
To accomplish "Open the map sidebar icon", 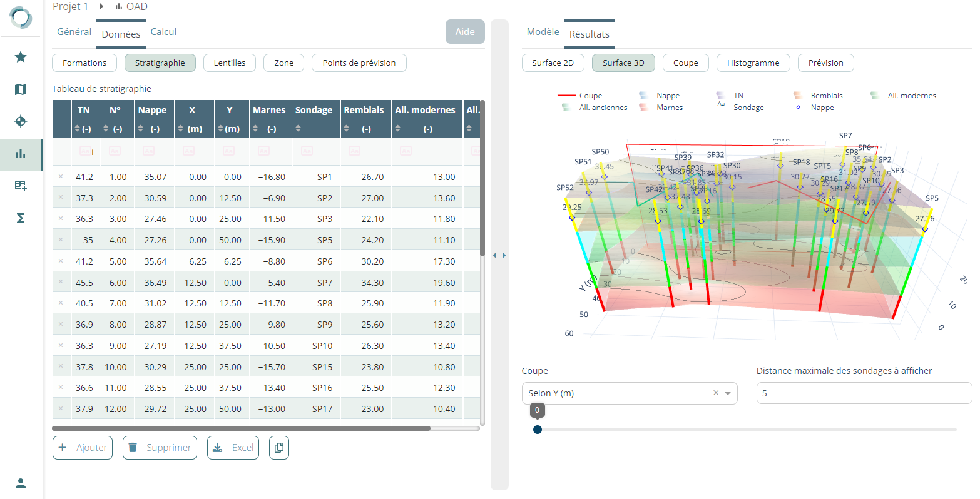I will pyautogui.click(x=21, y=89).
